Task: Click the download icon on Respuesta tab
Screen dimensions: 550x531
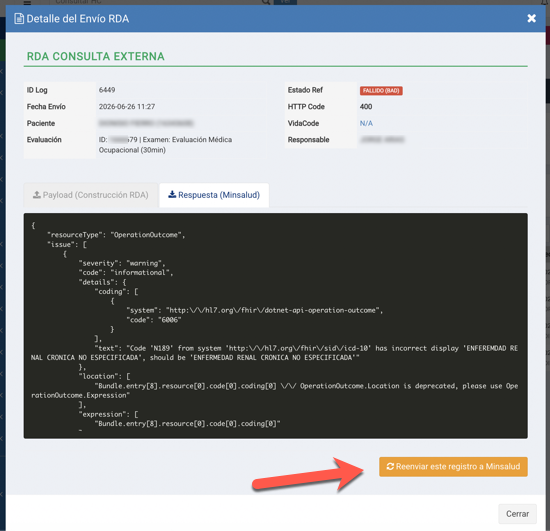Action: tap(172, 194)
